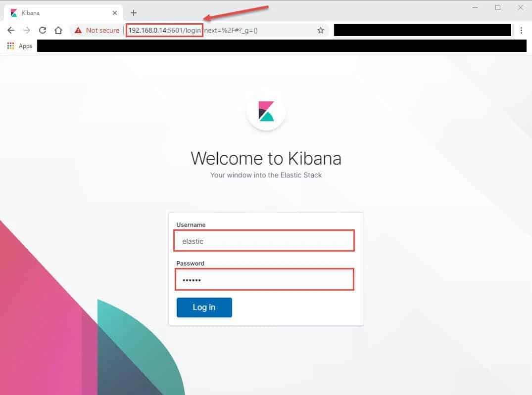Click inside the Username field
The height and width of the screenshot is (395, 532).
(264, 241)
